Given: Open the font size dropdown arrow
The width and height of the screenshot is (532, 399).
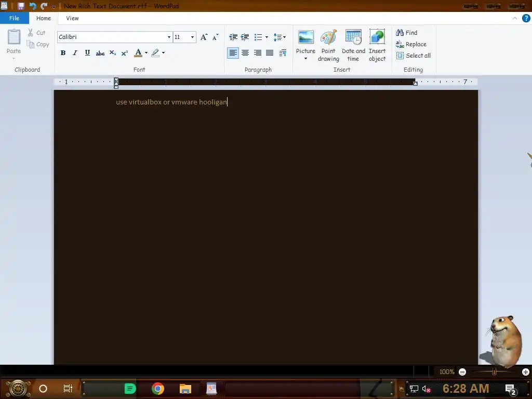Looking at the screenshot, I should point(192,37).
